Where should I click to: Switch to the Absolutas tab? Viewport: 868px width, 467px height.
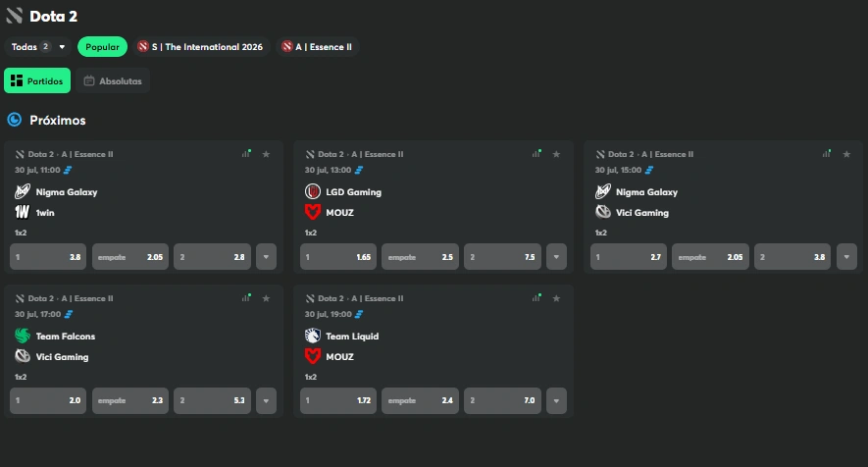tap(113, 80)
